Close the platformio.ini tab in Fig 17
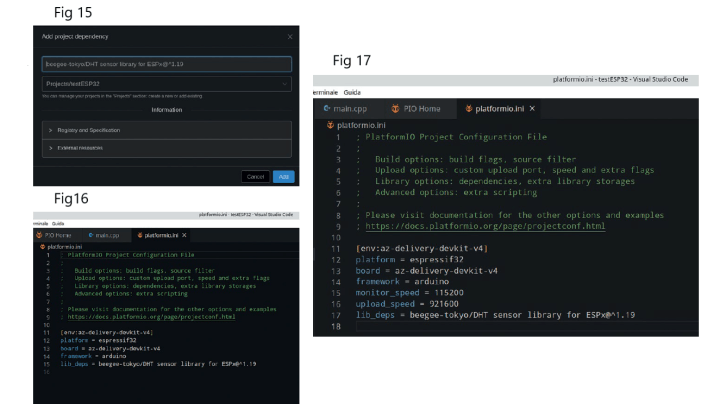 tap(532, 108)
